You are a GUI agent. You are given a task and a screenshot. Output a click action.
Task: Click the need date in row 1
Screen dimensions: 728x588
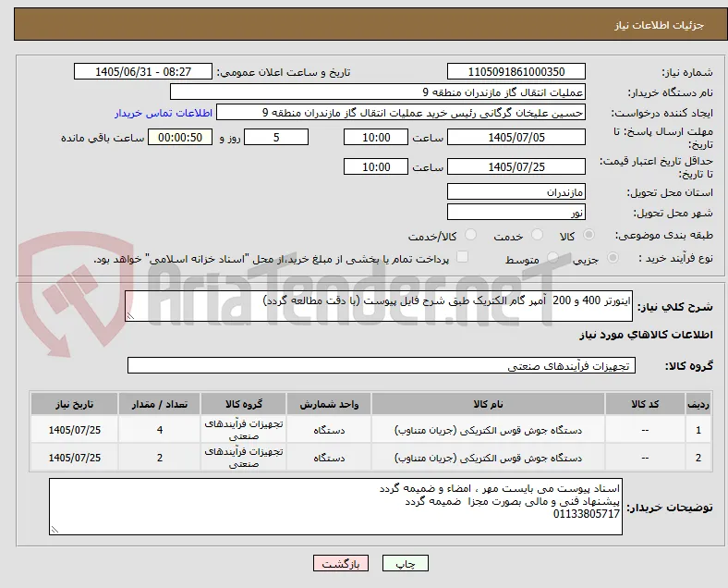[x=74, y=430]
